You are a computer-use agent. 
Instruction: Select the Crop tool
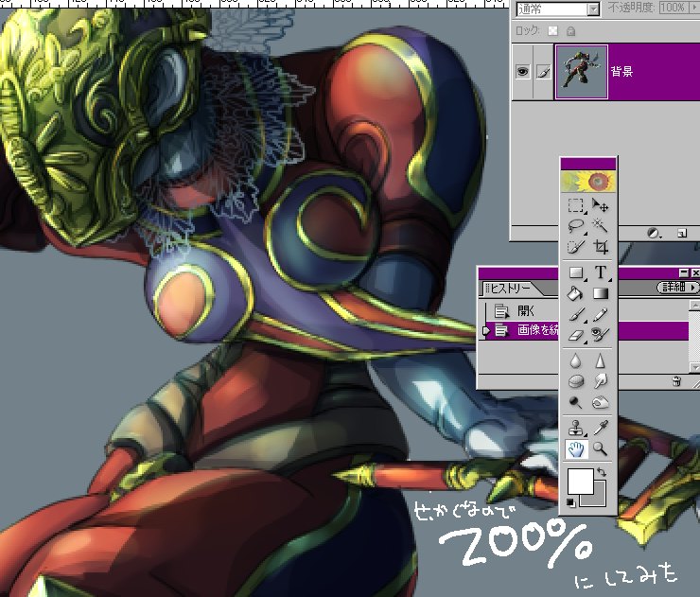(x=600, y=247)
